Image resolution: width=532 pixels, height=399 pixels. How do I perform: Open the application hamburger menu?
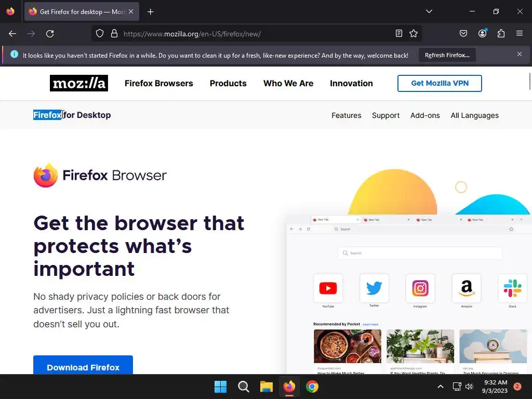(x=520, y=33)
